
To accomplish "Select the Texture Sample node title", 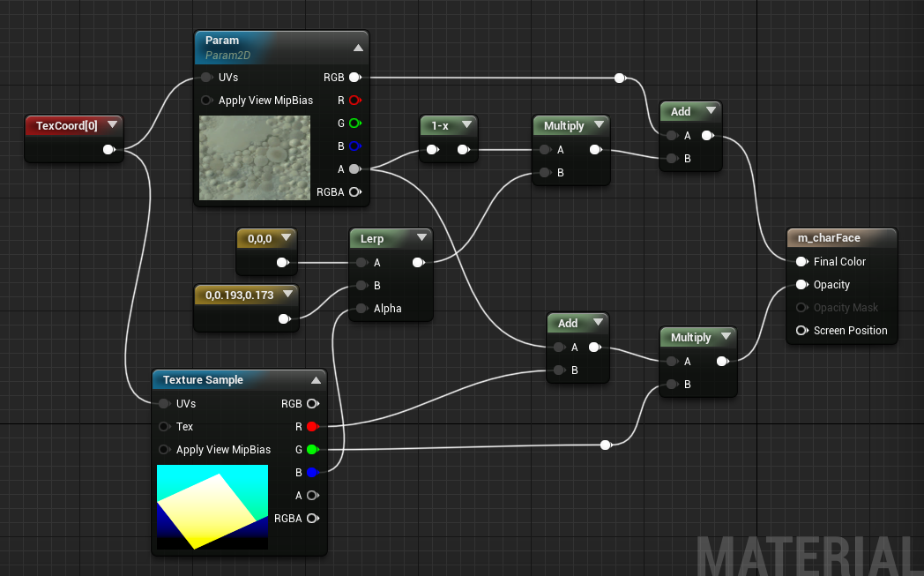I will click(x=203, y=380).
